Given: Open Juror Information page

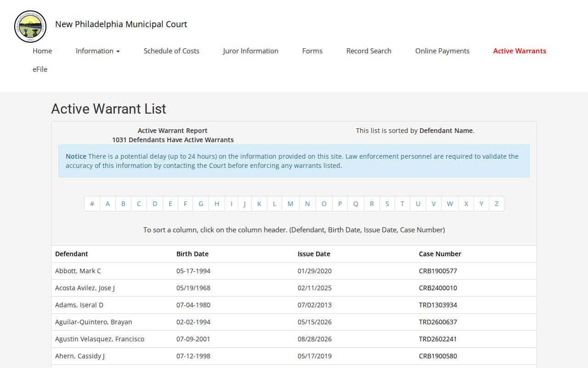Looking at the screenshot, I should pos(251,51).
